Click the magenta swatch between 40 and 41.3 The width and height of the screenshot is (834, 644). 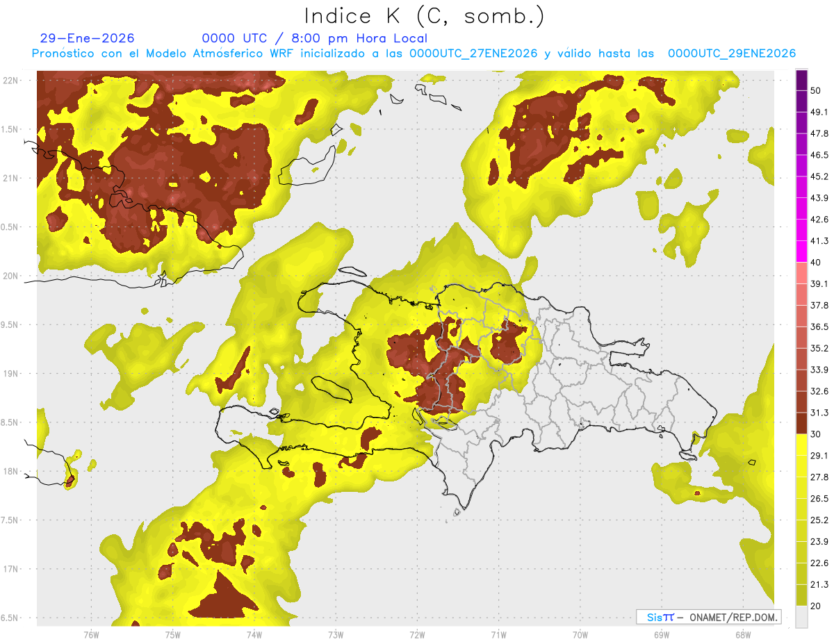coord(801,251)
